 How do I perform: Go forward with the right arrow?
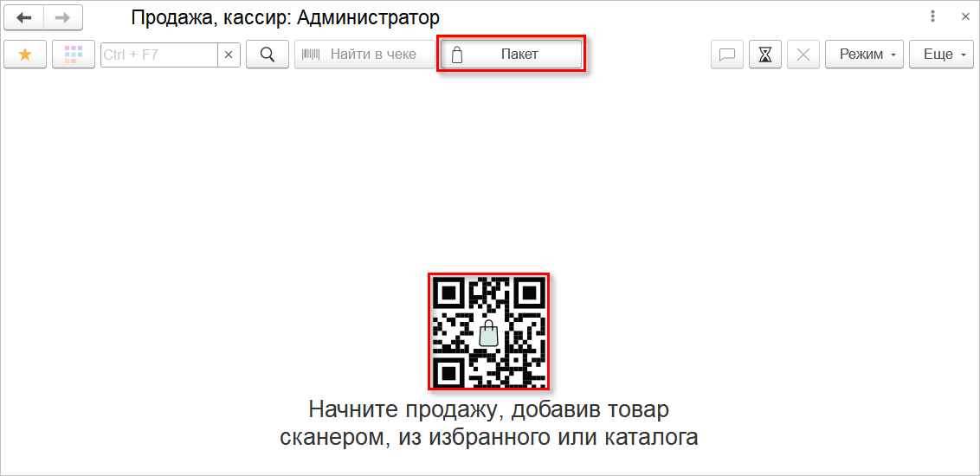(x=63, y=17)
